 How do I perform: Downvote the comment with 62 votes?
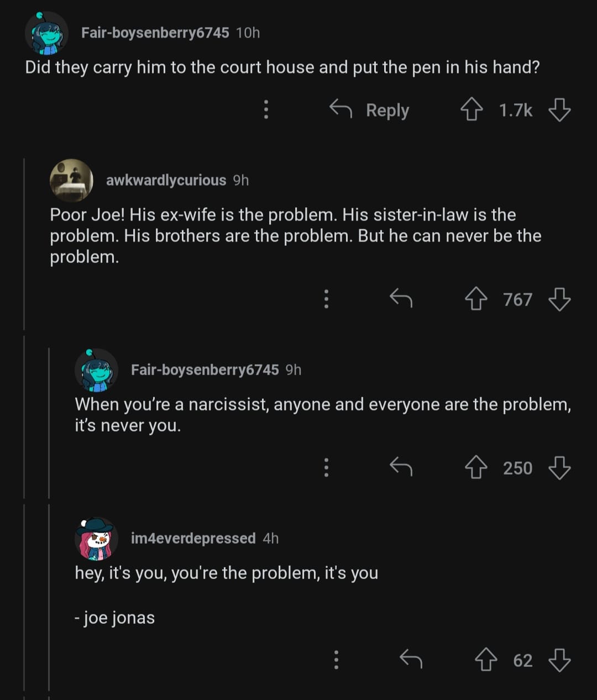(x=559, y=660)
